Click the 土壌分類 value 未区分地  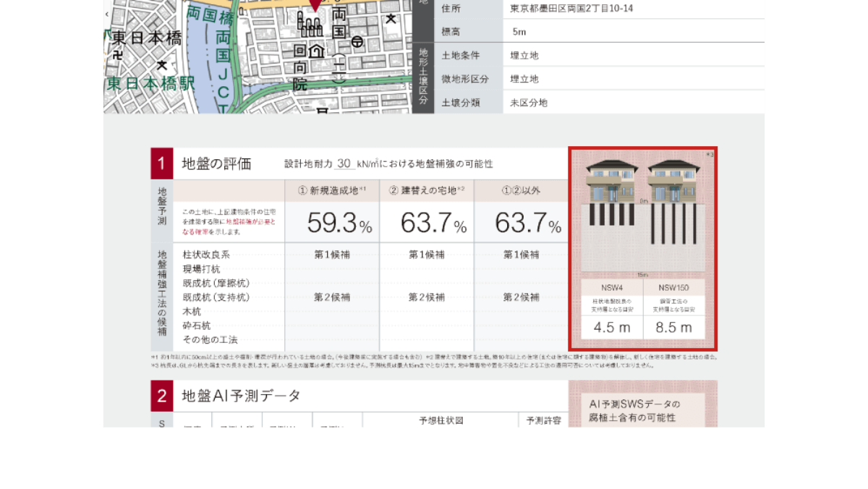click(529, 103)
